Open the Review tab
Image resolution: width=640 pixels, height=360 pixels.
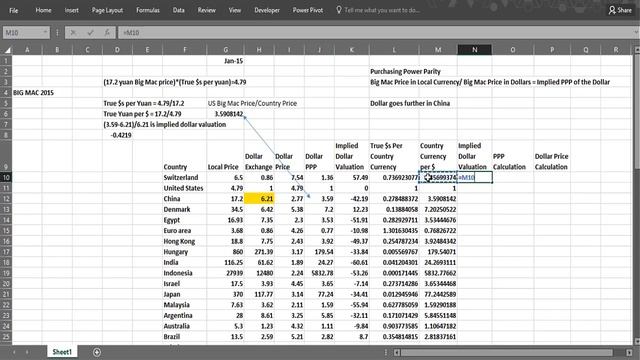(207, 10)
